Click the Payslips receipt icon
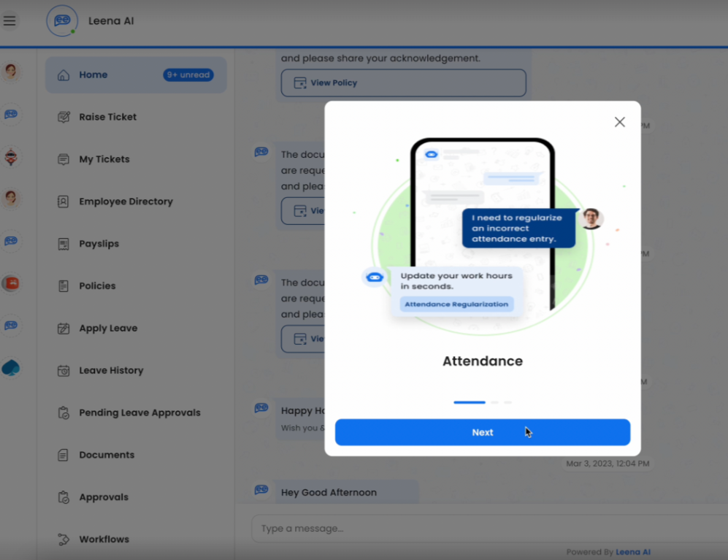 click(x=64, y=244)
